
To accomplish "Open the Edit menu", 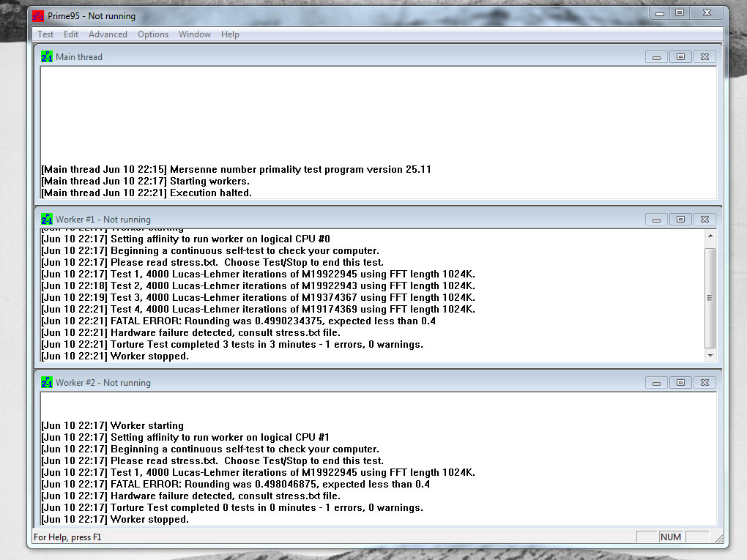I will [x=70, y=34].
